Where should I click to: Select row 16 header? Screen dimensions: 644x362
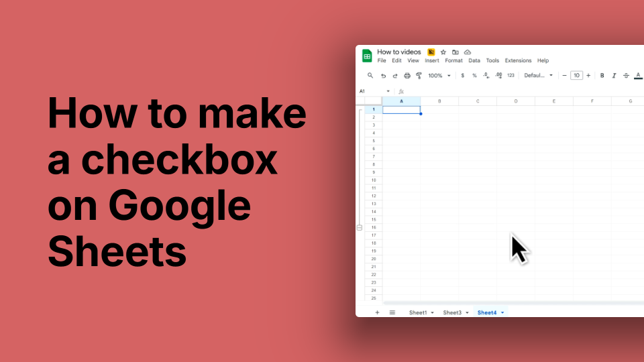(374, 227)
